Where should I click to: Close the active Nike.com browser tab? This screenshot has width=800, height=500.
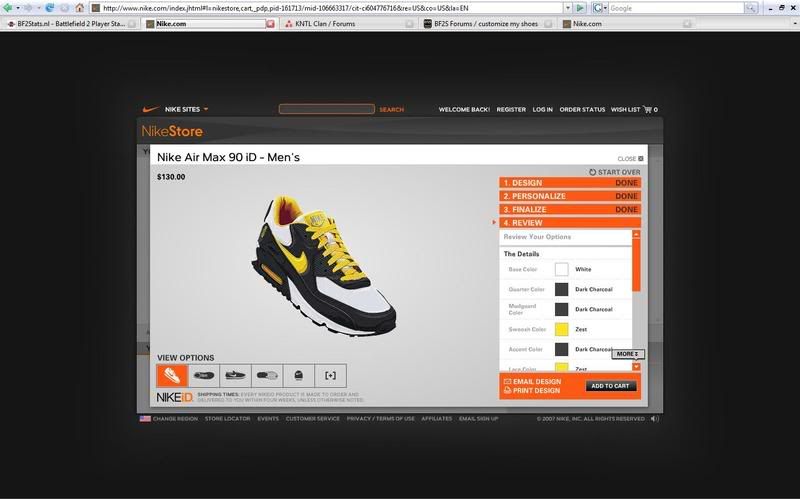point(270,24)
